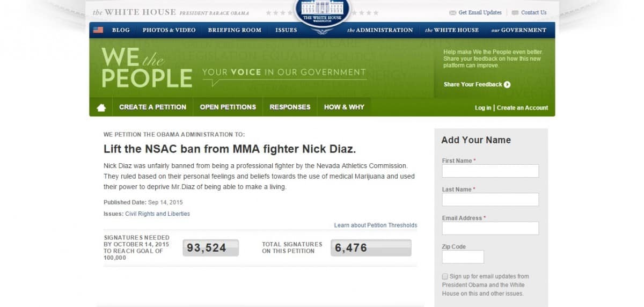Click the envelope icon beside Get Email Updates
The image size is (644, 307).
(453, 12)
